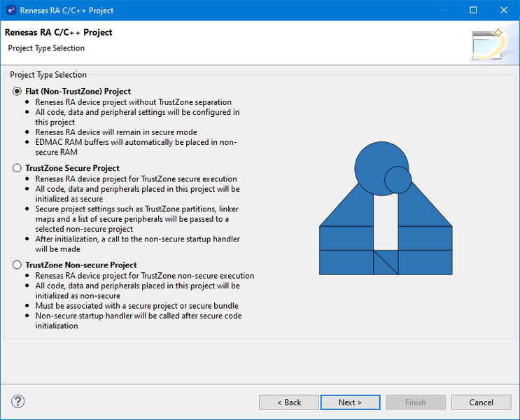
Task: Click the e² studio title bar icon
Action: coord(11,10)
